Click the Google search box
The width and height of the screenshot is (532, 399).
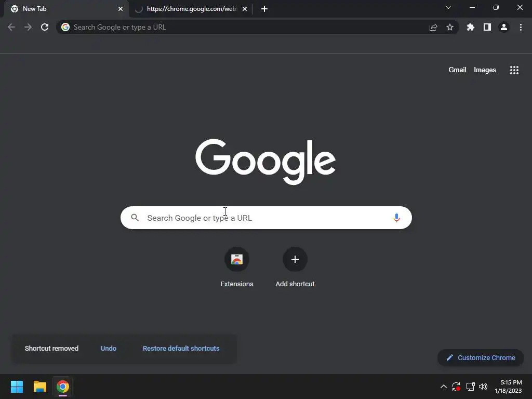266,218
